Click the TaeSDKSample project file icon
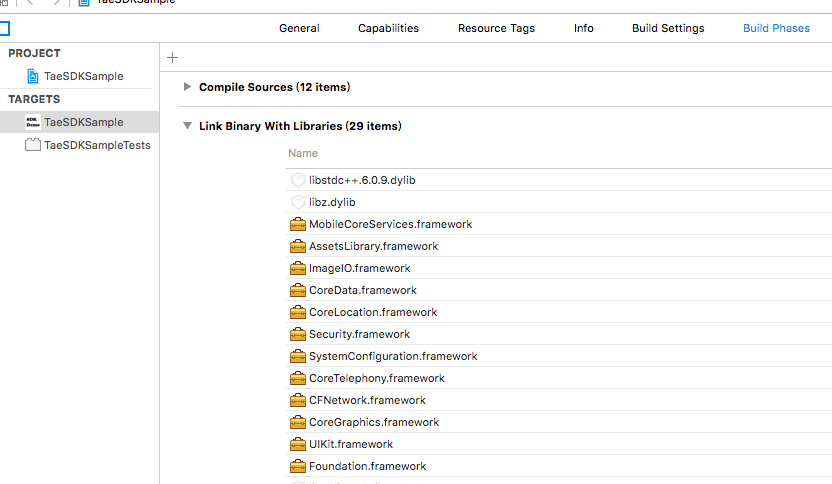The image size is (832, 484). pos(33,76)
